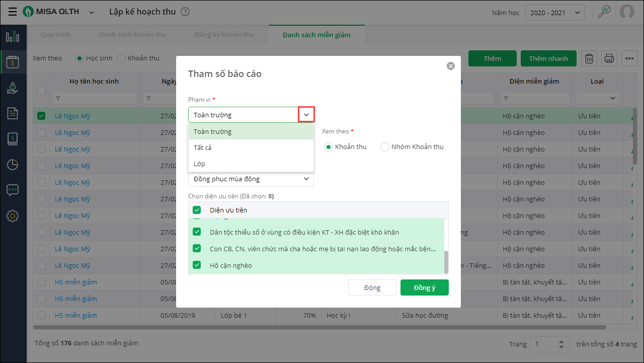Open the Đồng phục mùa đông dropdown

coord(251,179)
